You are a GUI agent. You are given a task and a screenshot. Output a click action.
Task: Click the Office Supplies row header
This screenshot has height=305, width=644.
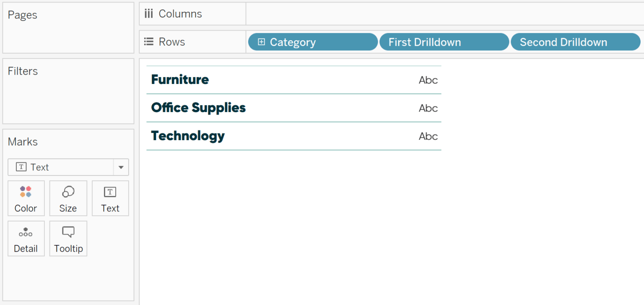point(198,107)
